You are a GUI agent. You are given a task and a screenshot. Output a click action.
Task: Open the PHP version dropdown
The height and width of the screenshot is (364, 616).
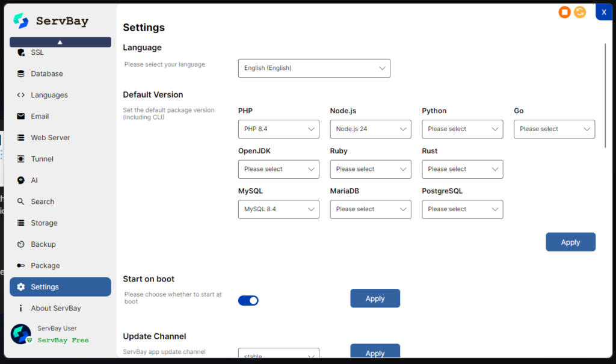click(x=279, y=129)
